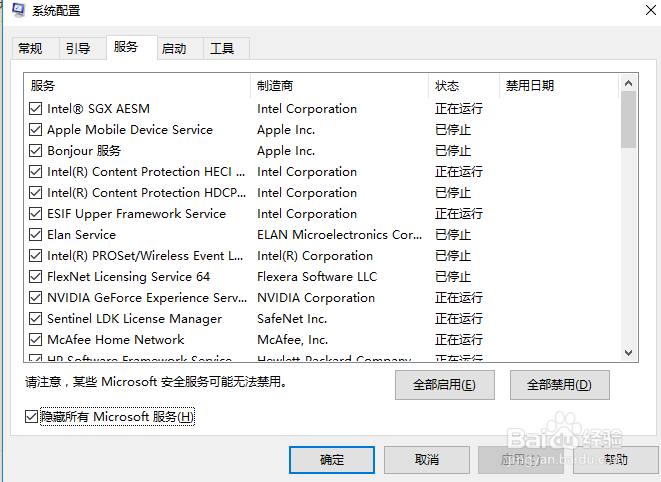This screenshot has width=661, height=482.
Task: Toggle Intel(R) Content Protection HECI checkbox
Action: coord(35,172)
